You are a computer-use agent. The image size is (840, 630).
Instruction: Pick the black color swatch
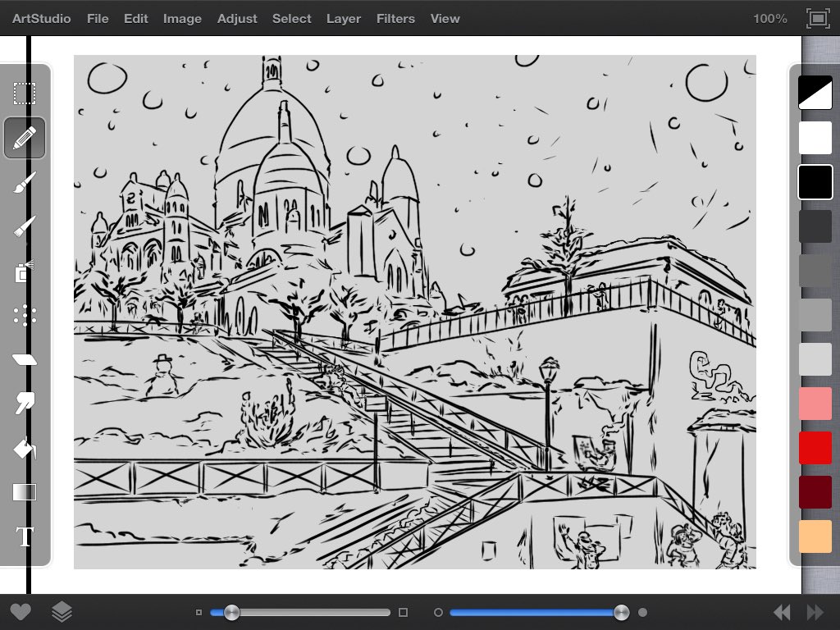pos(815,182)
